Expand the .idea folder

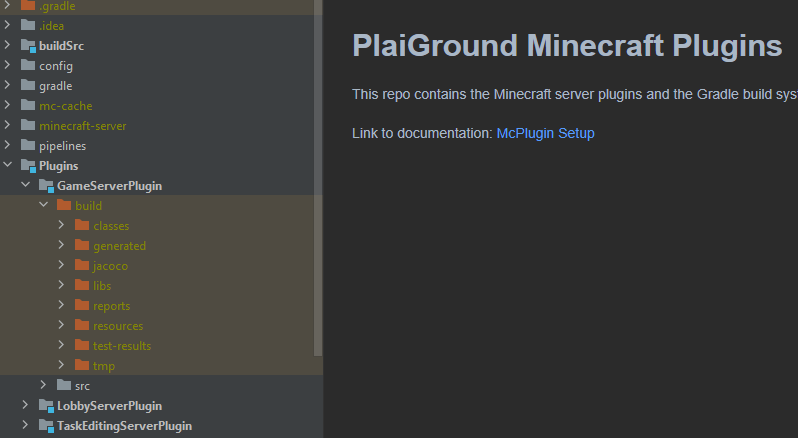coord(7,24)
